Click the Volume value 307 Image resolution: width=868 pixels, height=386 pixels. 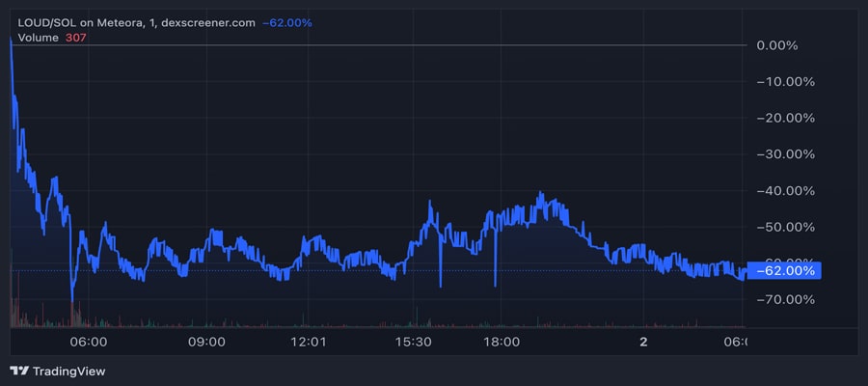74,38
